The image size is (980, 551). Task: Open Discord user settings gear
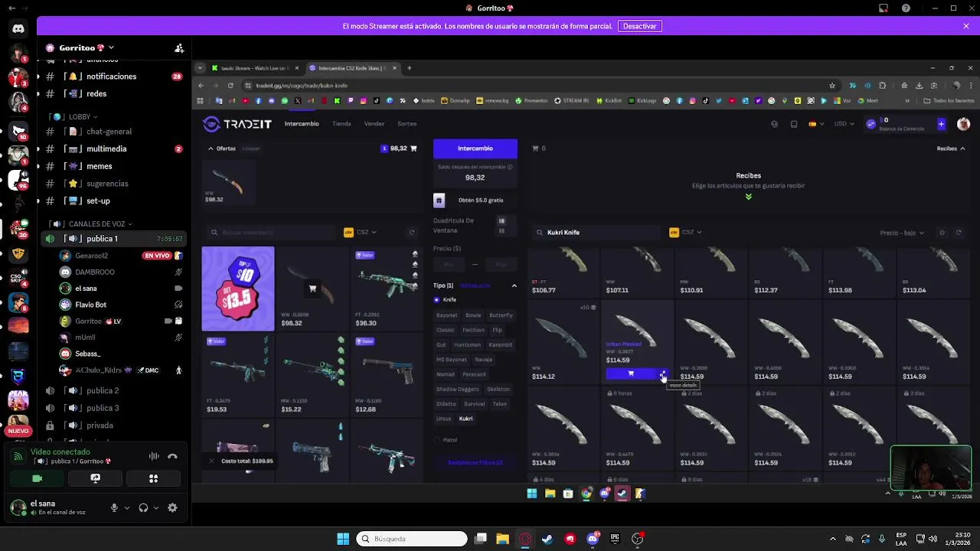point(172,507)
